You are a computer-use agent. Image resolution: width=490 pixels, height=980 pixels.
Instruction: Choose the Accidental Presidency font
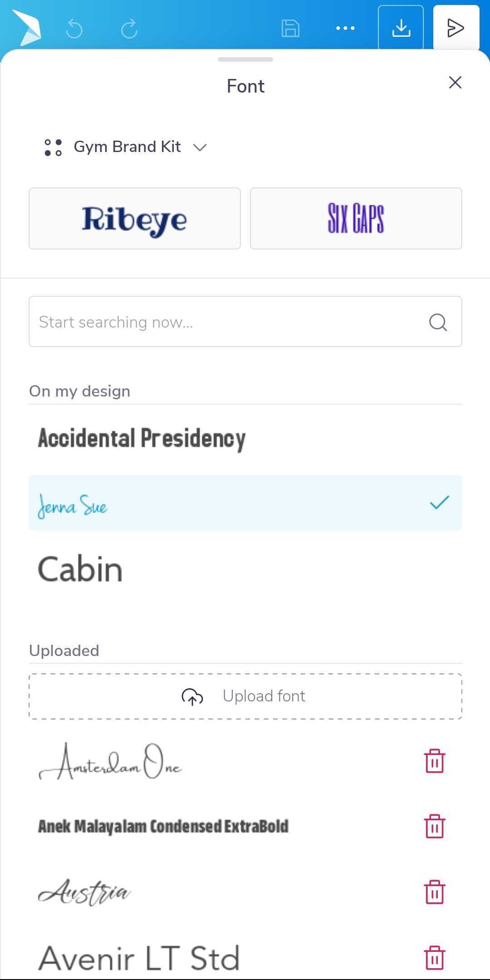point(245,439)
